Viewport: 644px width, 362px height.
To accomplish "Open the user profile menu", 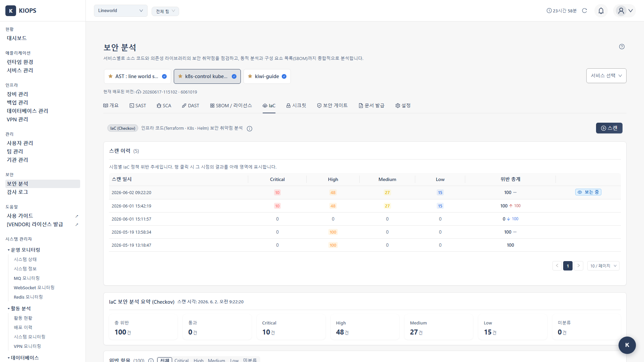I will (625, 11).
